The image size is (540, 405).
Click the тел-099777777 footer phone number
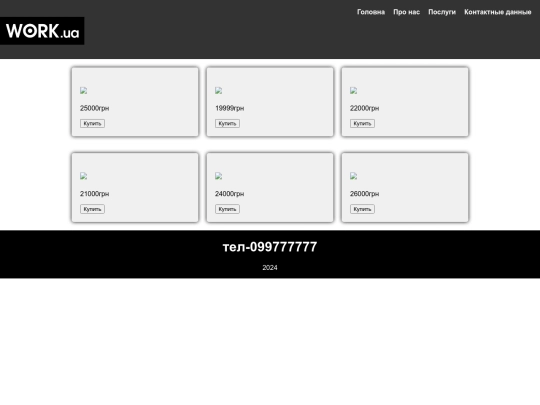point(270,247)
